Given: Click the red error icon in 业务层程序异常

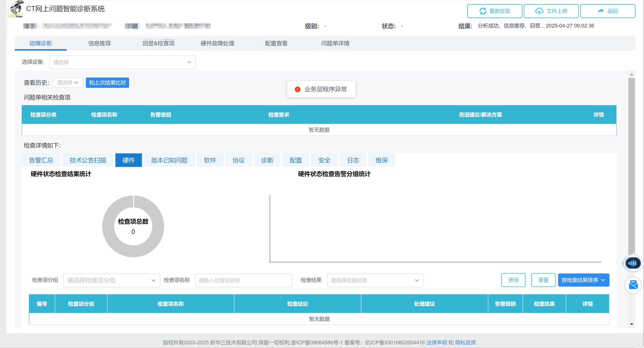Looking at the screenshot, I should (297, 89).
